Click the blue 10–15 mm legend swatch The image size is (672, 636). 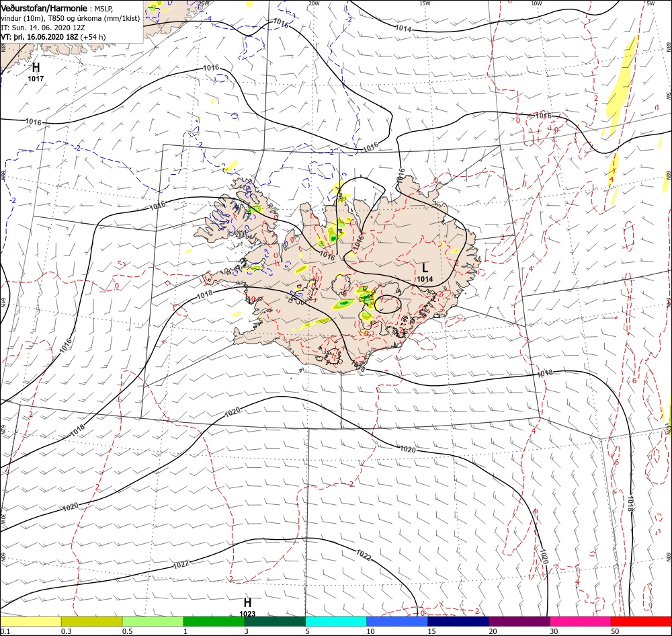pos(397,621)
